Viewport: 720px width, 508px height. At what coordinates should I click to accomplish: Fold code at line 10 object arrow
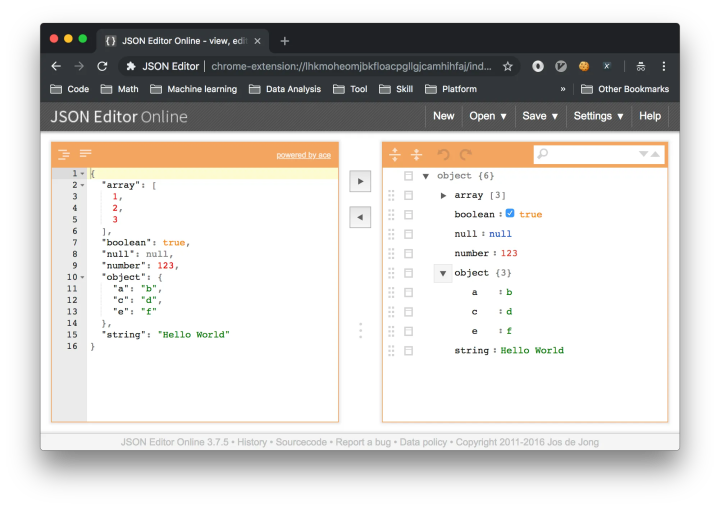(83, 277)
